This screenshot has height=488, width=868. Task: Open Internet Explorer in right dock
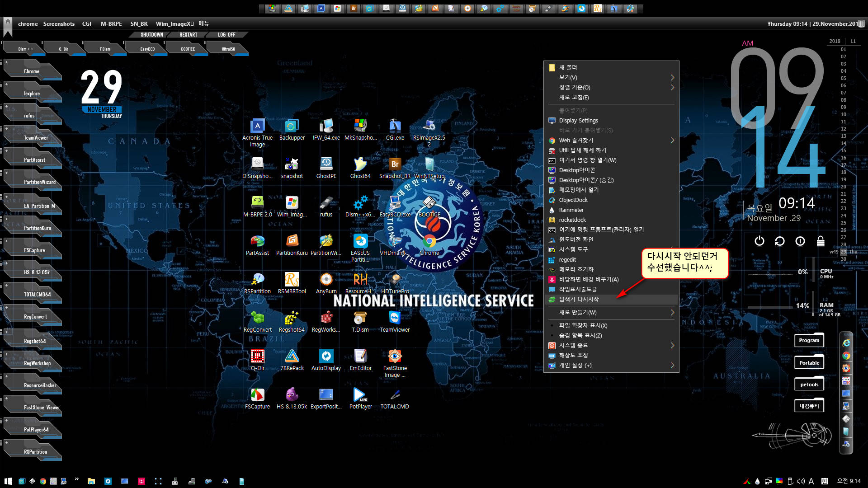point(846,343)
